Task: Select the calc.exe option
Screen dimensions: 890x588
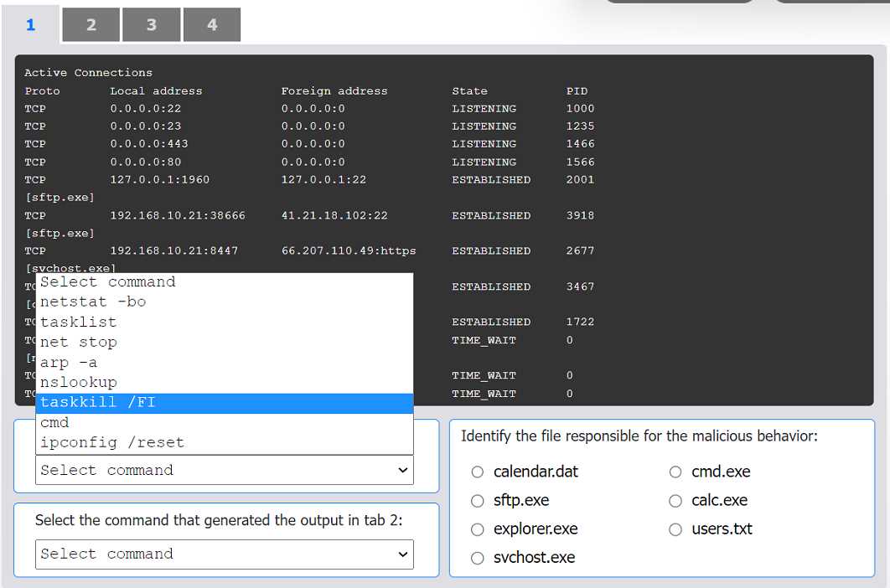Action: pos(675,500)
